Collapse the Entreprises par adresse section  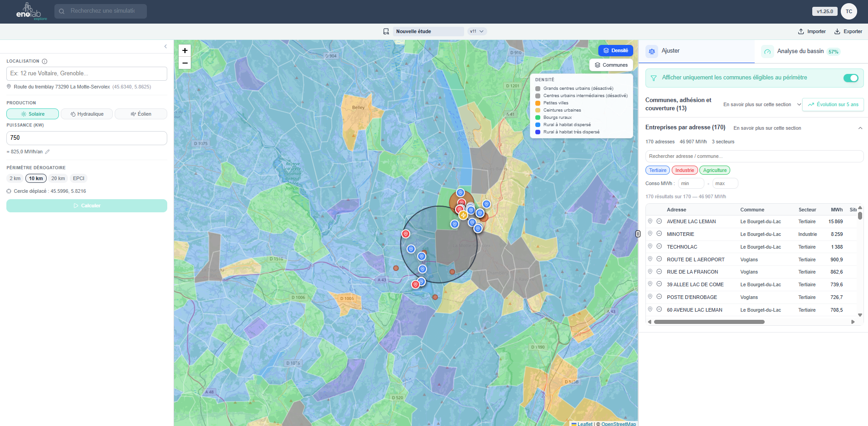tap(860, 128)
